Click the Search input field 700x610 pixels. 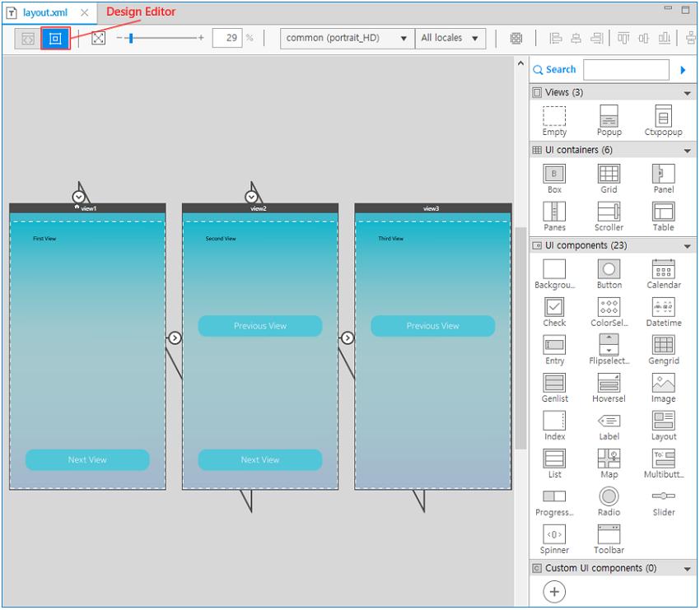click(x=626, y=69)
